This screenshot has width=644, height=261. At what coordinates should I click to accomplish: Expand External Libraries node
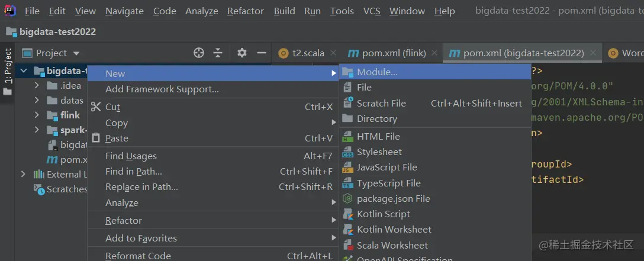coord(23,174)
